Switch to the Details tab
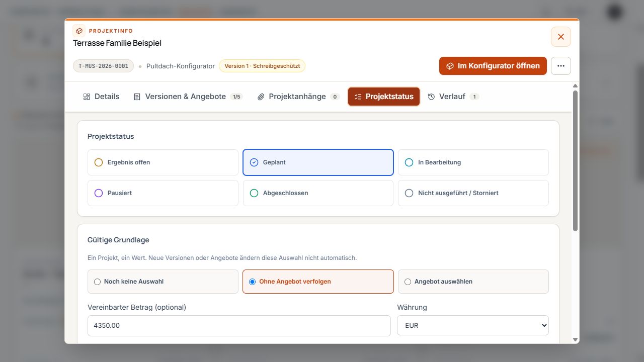644x362 pixels. point(101,97)
